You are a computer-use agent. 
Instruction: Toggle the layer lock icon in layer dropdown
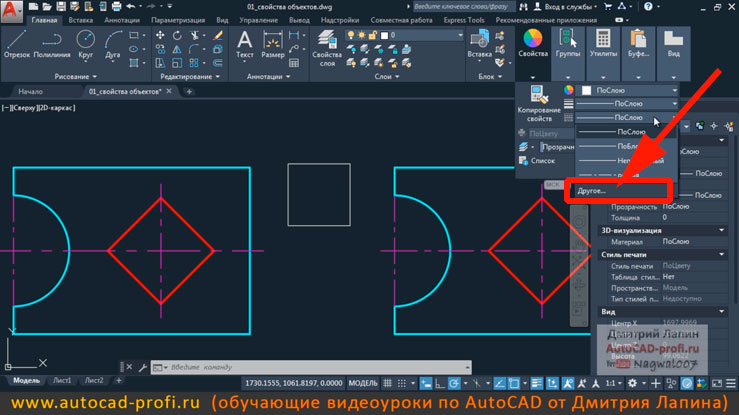coord(373,35)
